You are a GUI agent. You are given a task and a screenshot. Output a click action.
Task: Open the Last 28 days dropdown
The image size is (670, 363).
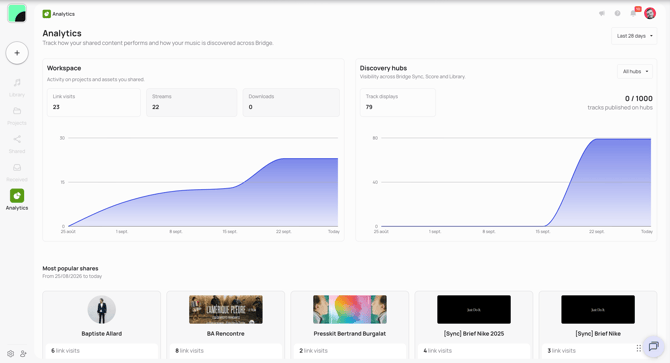coord(634,36)
